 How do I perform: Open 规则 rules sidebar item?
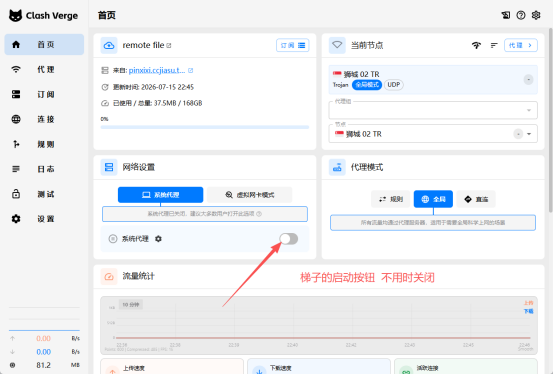pos(44,144)
